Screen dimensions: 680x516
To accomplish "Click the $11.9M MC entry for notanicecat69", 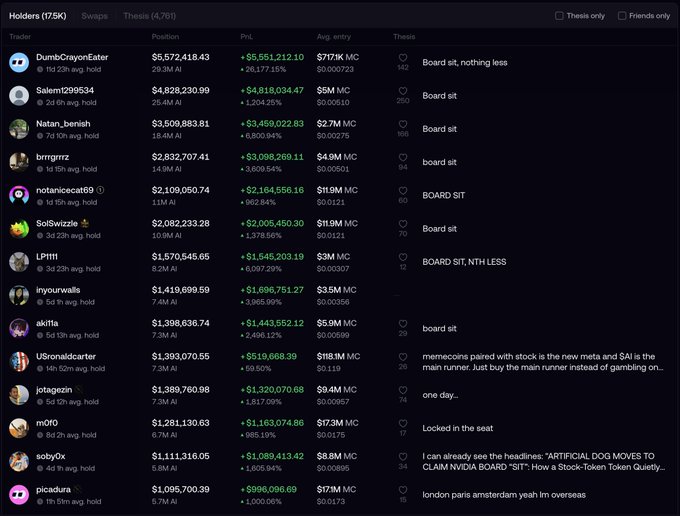I will coord(337,190).
